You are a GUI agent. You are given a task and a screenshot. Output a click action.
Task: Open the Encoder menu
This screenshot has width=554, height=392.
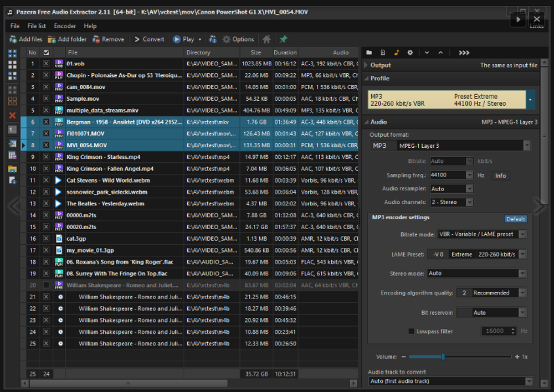[x=65, y=26]
